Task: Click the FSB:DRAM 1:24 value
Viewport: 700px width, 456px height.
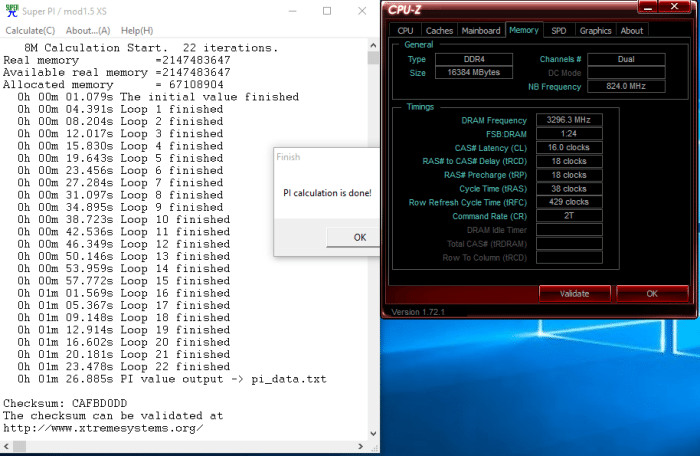Action: pos(569,134)
